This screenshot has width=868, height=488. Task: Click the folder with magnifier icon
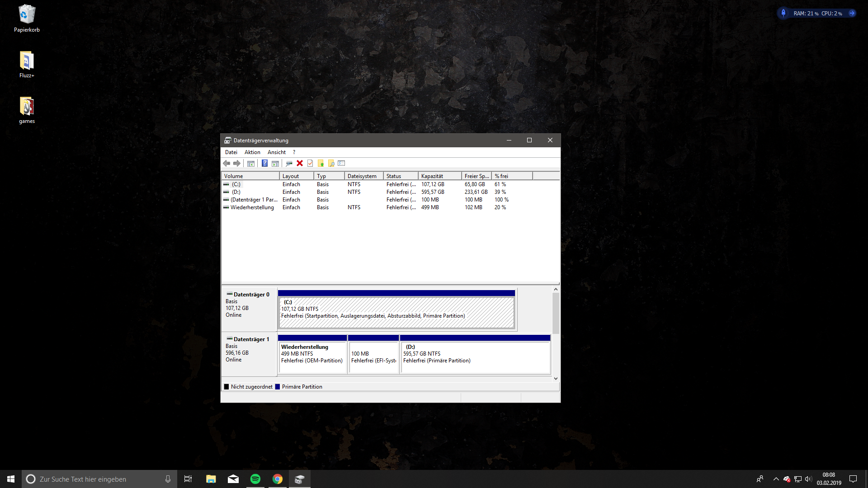click(331, 164)
